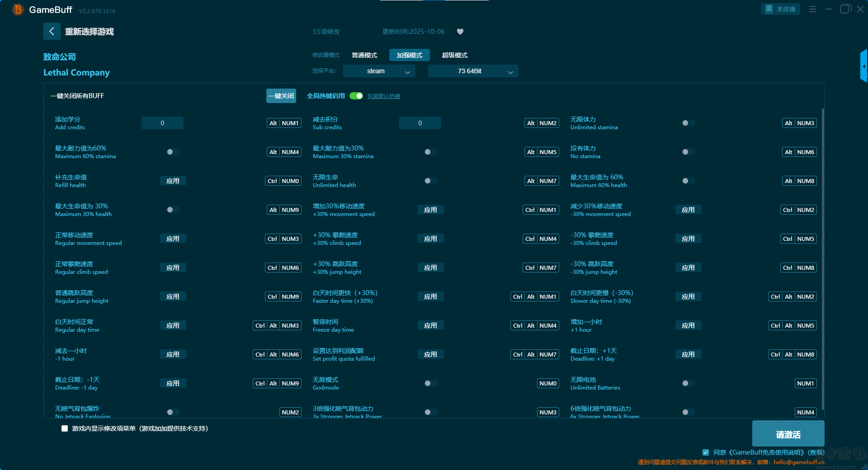
Task: Apply -30% movement speed
Action: click(689, 210)
